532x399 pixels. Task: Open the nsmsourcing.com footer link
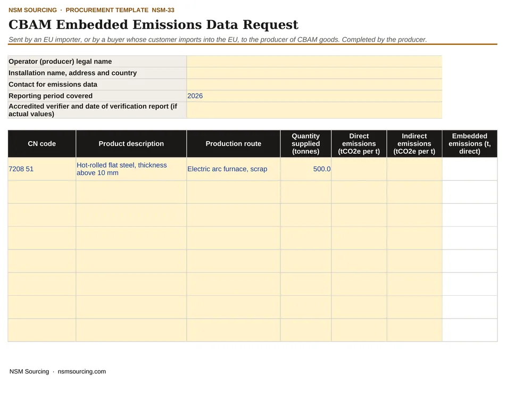click(x=82, y=371)
